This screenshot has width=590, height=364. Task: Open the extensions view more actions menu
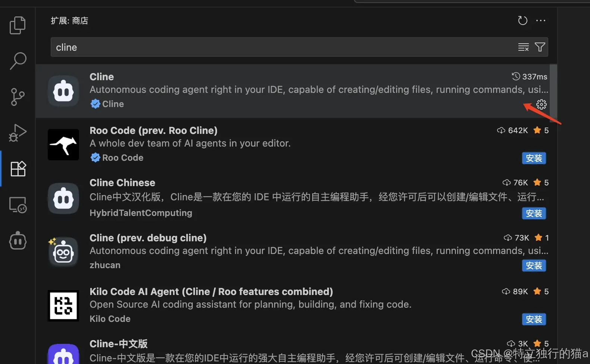pyautogui.click(x=541, y=21)
